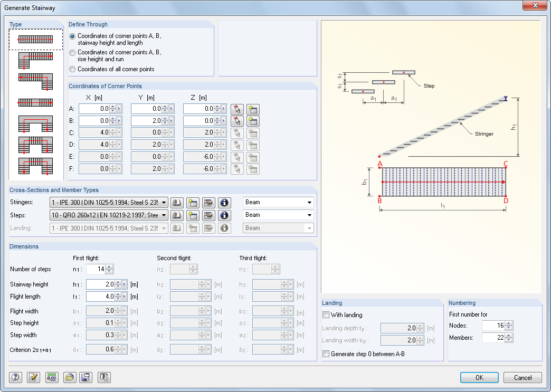Select the straight stairway with intermediate landing type
The image size is (551, 392).
tap(35, 102)
